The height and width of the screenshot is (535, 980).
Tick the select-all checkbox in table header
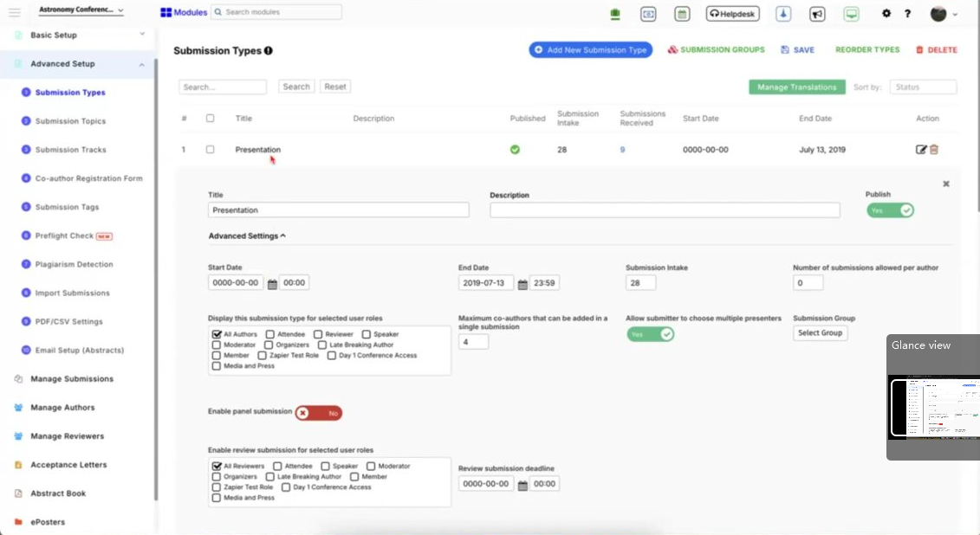(210, 118)
